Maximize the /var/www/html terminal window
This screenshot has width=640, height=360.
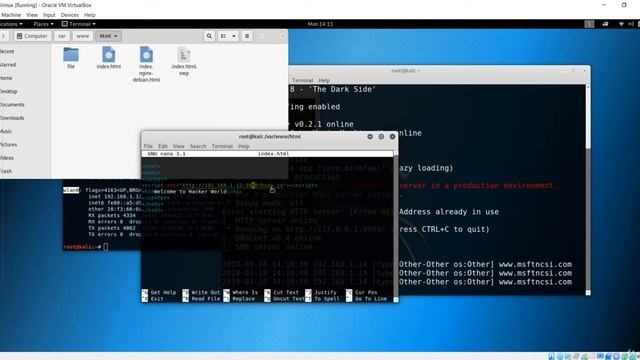tap(381, 136)
